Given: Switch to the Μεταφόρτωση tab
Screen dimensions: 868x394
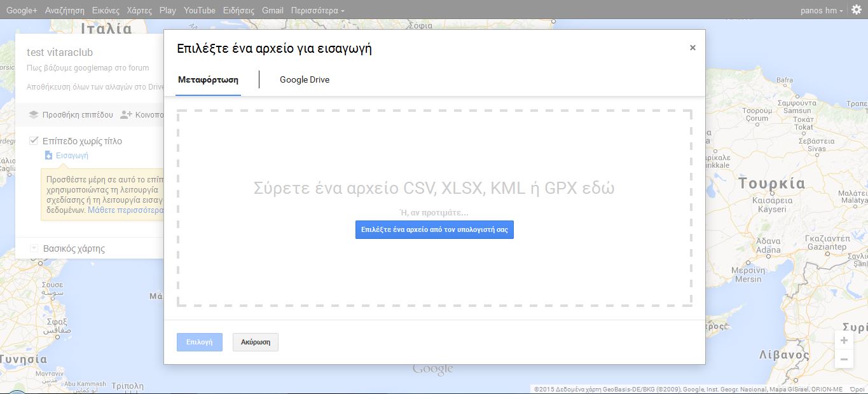Looking at the screenshot, I should (x=208, y=80).
